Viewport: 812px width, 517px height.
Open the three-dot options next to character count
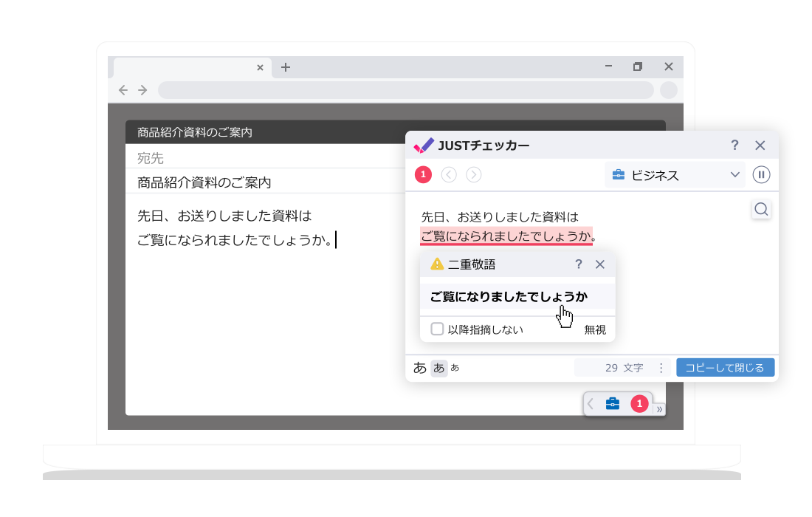tap(661, 368)
